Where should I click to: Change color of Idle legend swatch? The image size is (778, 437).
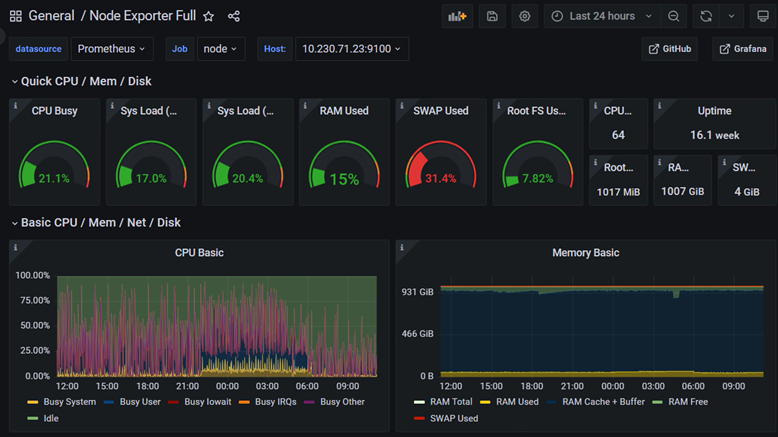[33, 419]
